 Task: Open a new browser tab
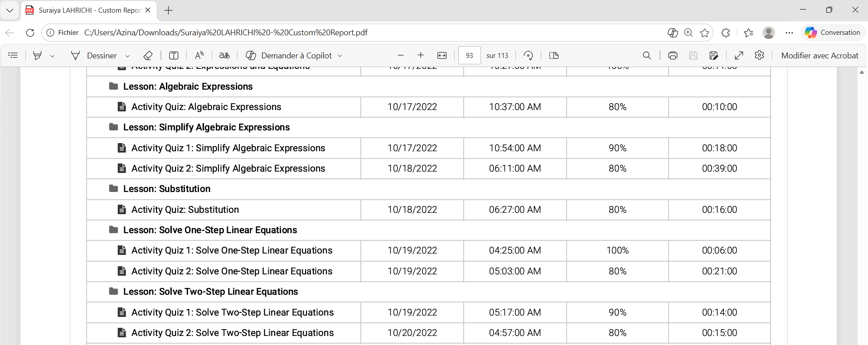coord(169,10)
